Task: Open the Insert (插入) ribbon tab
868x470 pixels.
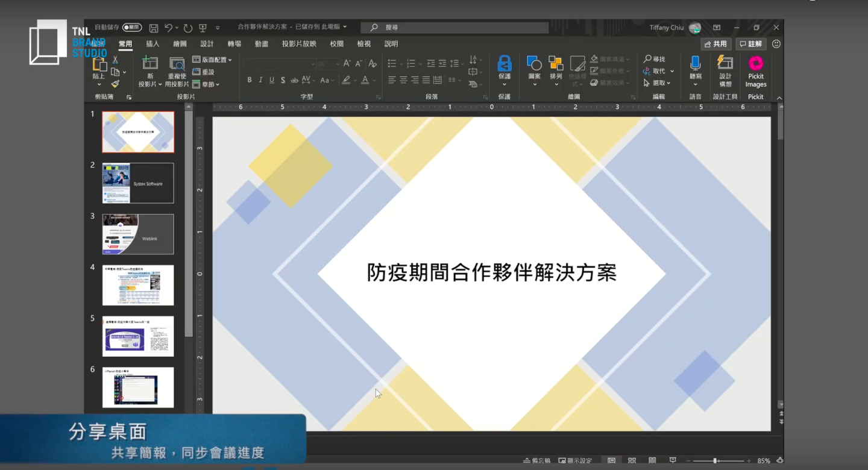Action: [153, 44]
